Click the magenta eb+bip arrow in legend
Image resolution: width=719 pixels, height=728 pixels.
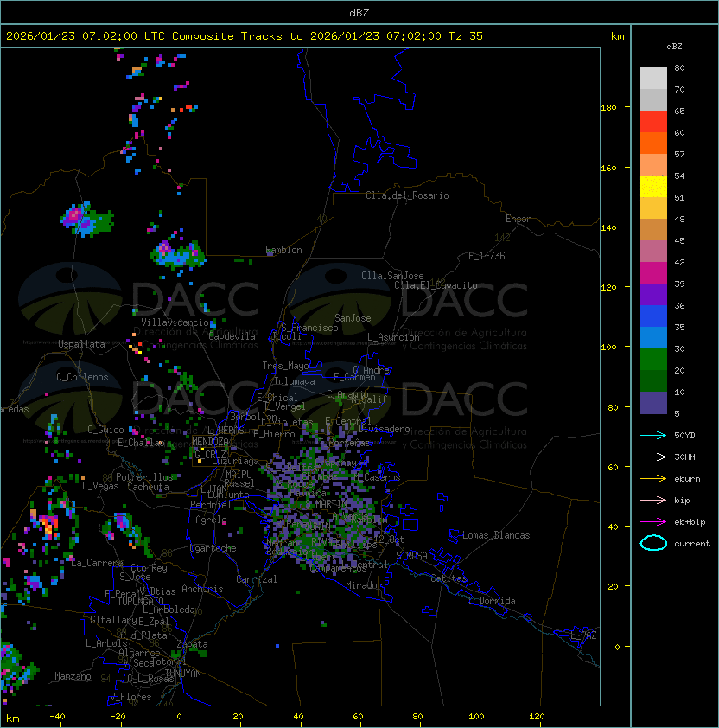653,522
